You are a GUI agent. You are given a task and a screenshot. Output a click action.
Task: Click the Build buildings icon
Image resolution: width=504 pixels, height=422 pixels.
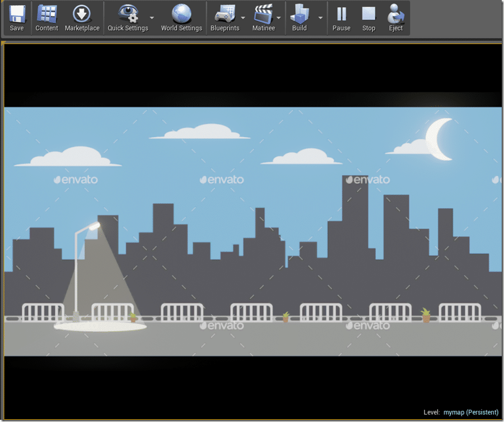(x=299, y=13)
